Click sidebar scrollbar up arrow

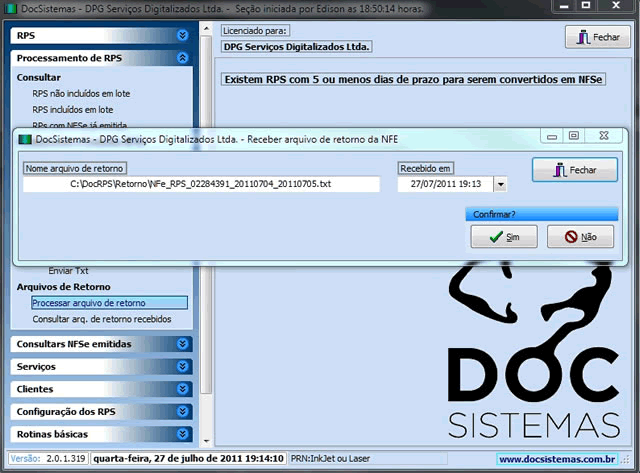206,29
